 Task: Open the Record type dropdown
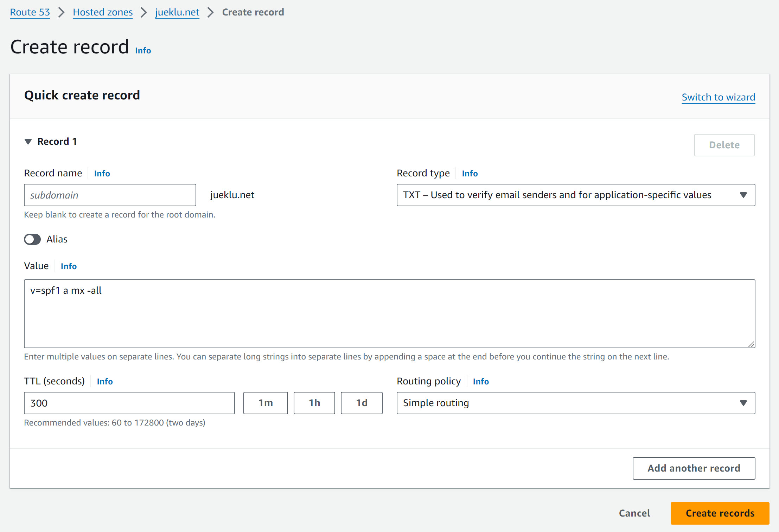[x=575, y=195]
